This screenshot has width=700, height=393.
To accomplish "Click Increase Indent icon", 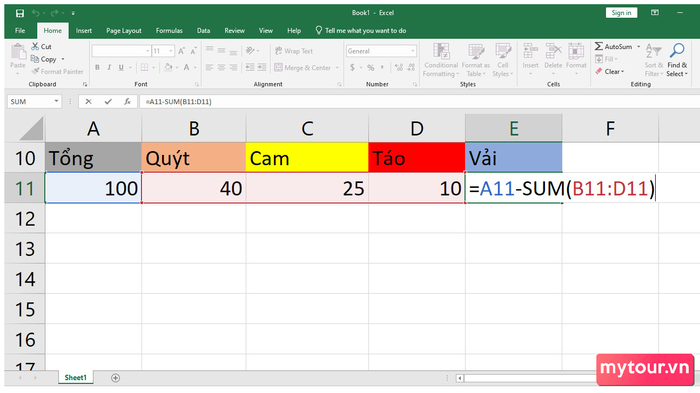I will 262,67.
